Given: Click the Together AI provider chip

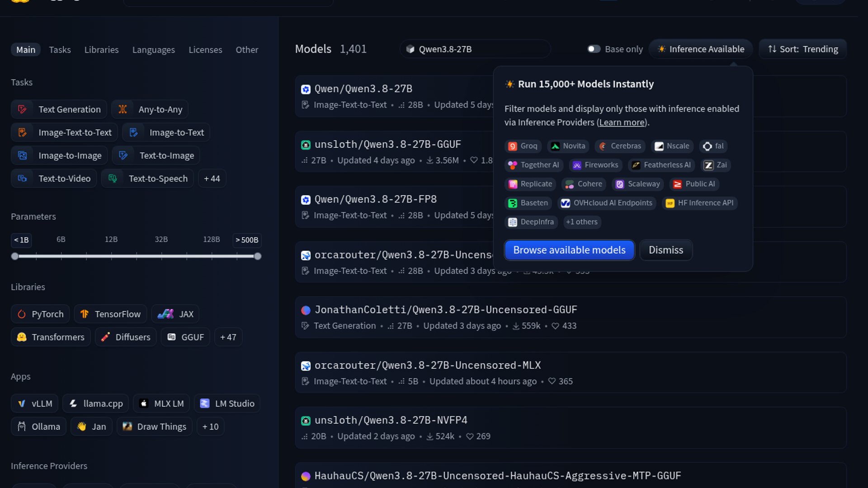Looking at the screenshot, I should (x=533, y=165).
